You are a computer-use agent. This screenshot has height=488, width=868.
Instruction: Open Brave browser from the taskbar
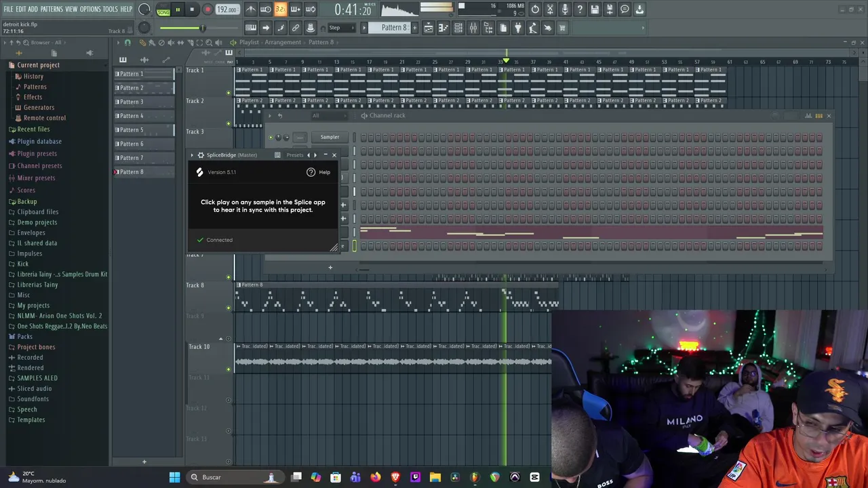coord(395,477)
